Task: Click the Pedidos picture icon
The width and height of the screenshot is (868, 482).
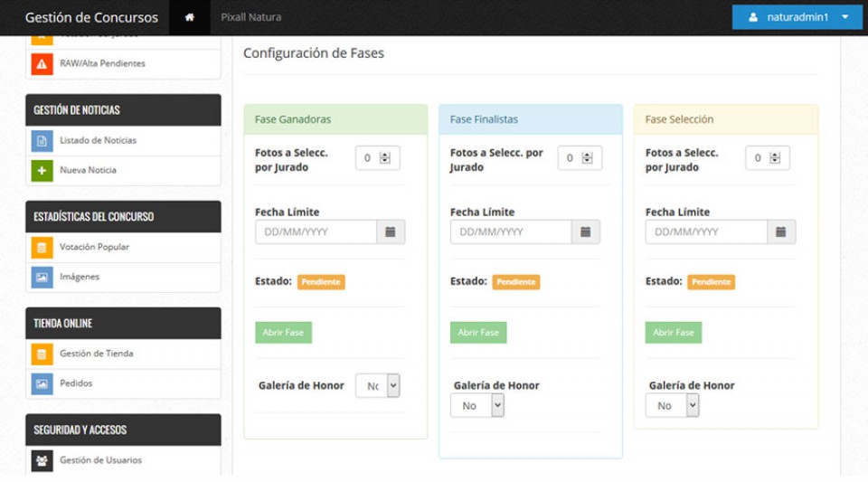Action: coord(42,383)
